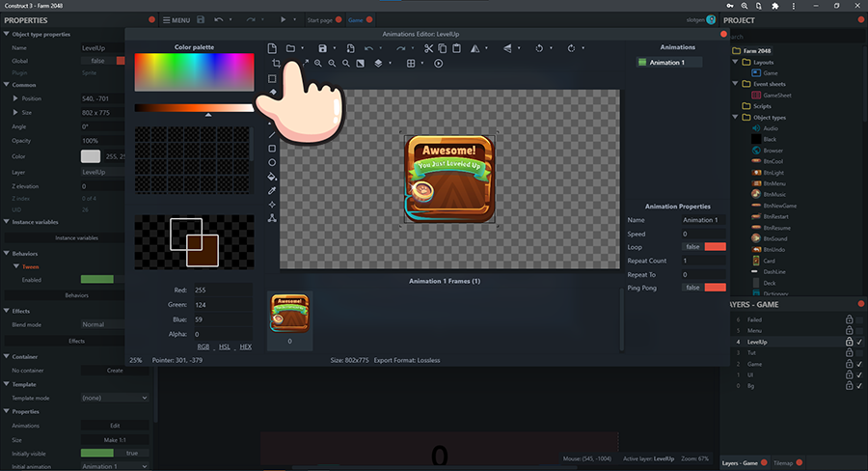
Task: Switch to Start page tab
Action: coord(320,20)
